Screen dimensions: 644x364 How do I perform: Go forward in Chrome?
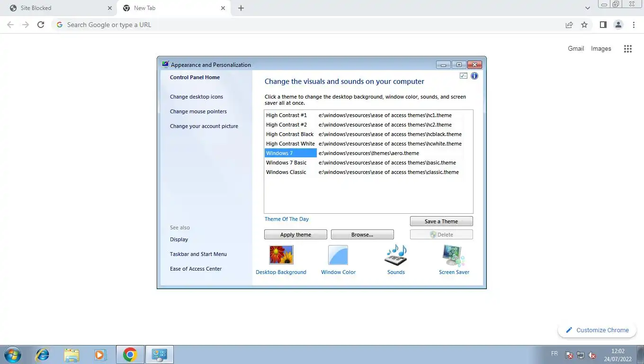tap(26, 25)
